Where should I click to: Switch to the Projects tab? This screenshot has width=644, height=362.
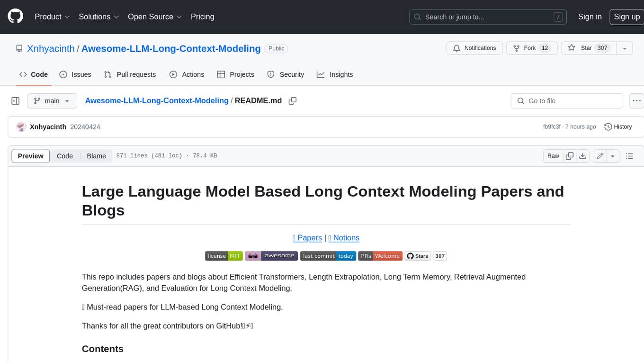pos(235,74)
